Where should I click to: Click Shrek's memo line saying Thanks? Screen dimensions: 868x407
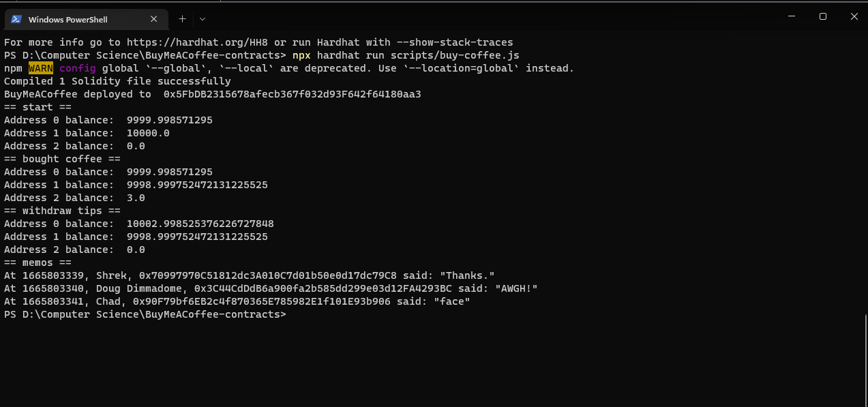(249, 275)
